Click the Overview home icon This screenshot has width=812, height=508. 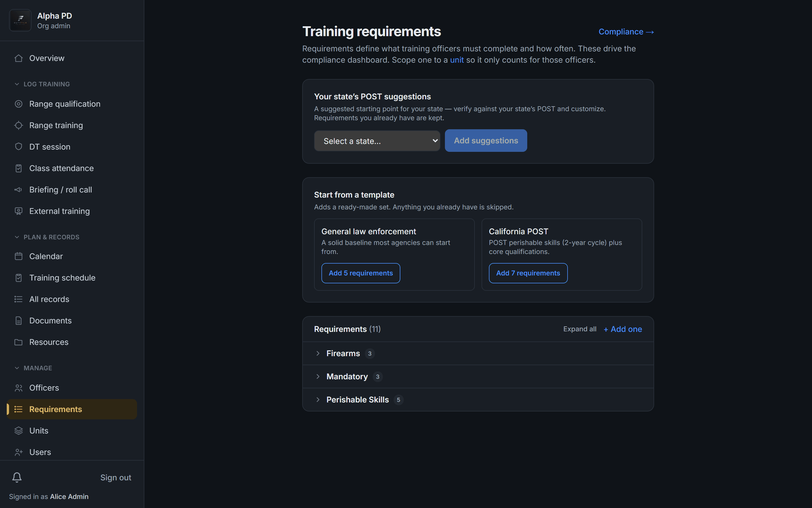coord(18,58)
